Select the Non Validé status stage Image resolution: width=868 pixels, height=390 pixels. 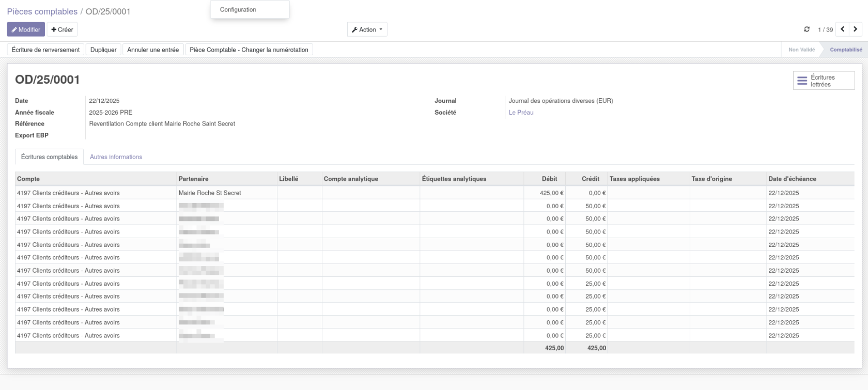(x=801, y=50)
